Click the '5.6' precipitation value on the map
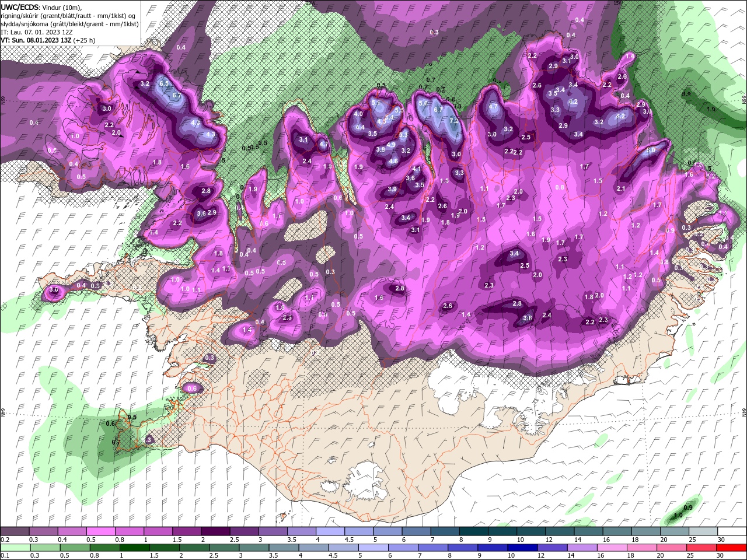The height and width of the screenshot is (560, 747). [x=424, y=103]
